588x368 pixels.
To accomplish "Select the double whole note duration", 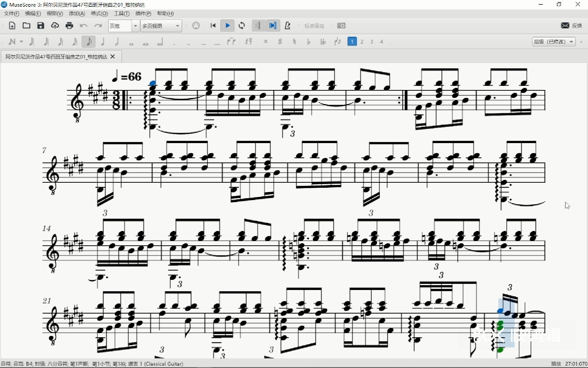I will tap(146, 44).
